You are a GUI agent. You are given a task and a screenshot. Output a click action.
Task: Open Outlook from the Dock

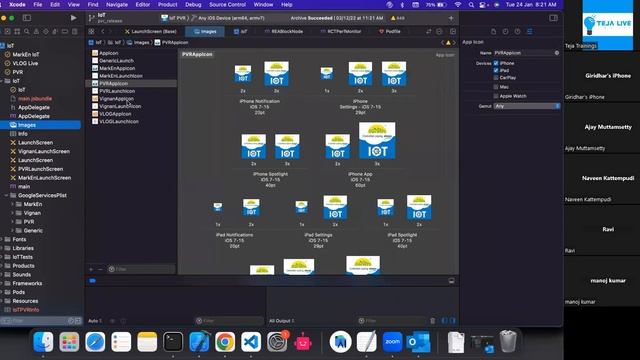[x=418, y=342]
